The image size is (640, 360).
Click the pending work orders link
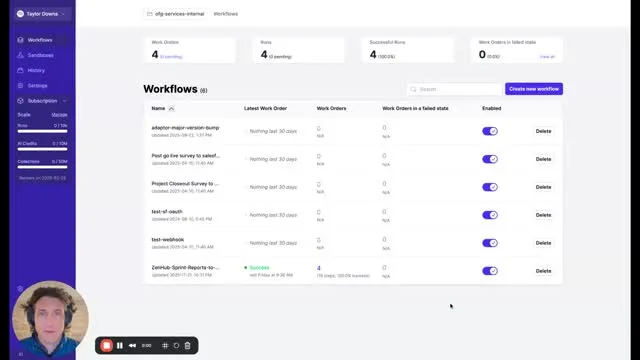coord(171,57)
